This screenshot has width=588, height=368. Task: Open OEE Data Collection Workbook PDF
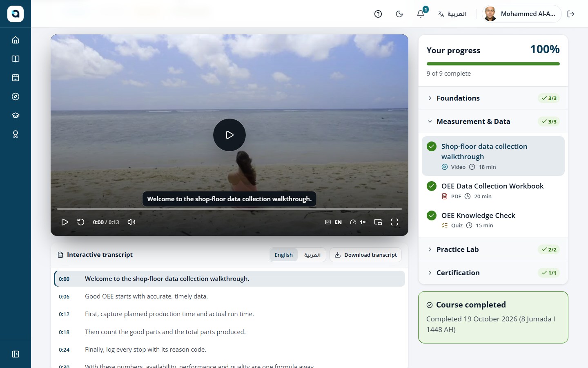[x=493, y=191]
